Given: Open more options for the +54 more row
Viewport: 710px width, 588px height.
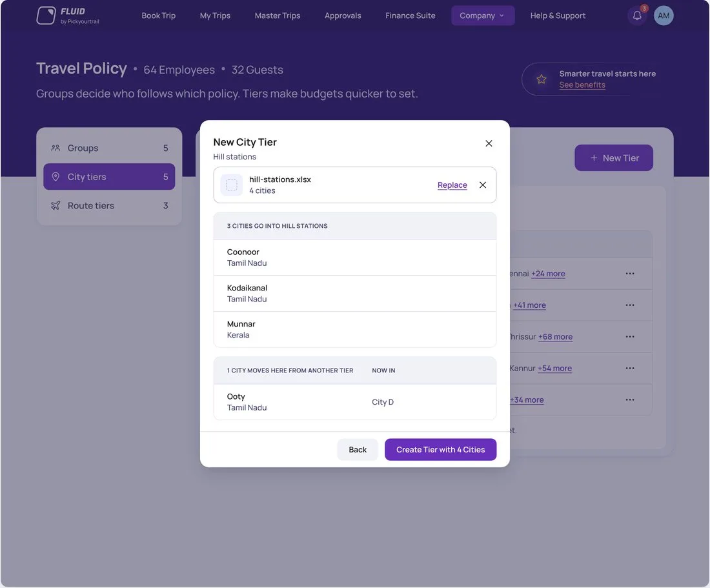Looking at the screenshot, I should pyautogui.click(x=630, y=368).
